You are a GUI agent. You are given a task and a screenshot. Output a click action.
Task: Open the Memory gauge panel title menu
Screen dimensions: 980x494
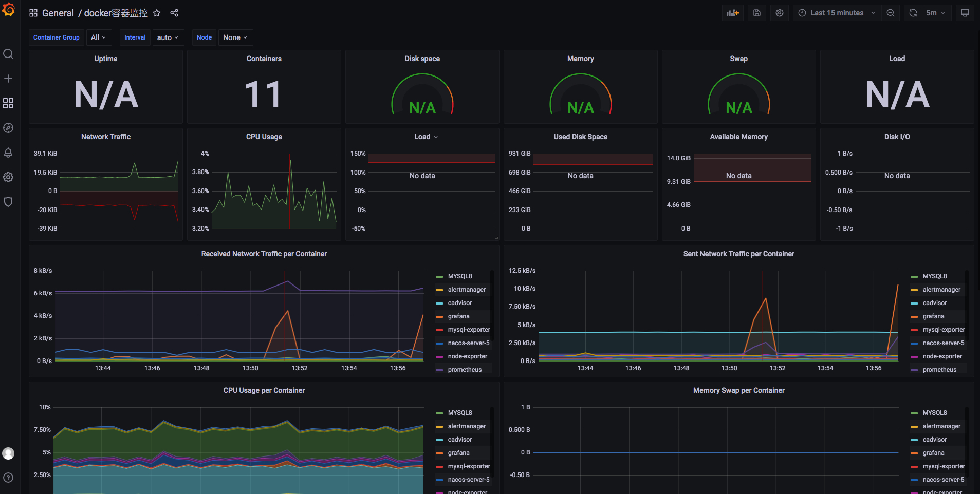581,59
